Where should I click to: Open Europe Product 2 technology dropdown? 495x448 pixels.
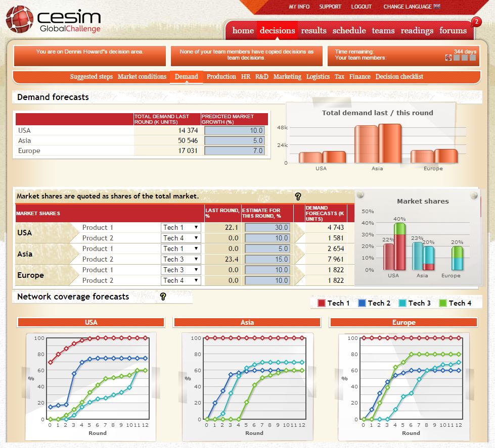(x=181, y=280)
